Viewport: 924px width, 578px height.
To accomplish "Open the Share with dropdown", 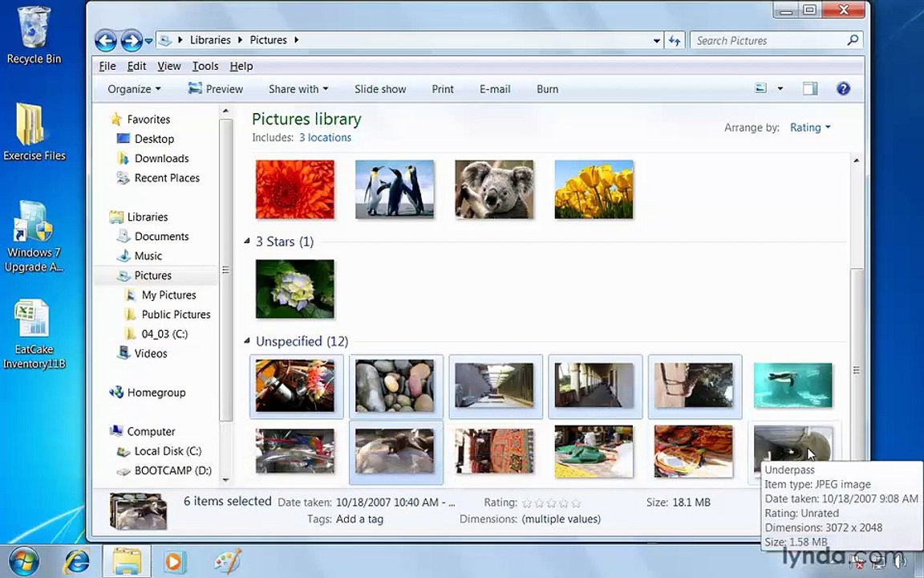I will pyautogui.click(x=298, y=89).
